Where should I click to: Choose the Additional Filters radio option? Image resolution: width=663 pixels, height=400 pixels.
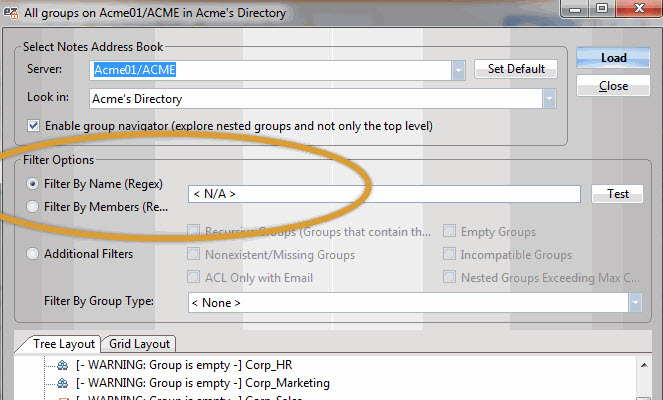[x=35, y=254]
